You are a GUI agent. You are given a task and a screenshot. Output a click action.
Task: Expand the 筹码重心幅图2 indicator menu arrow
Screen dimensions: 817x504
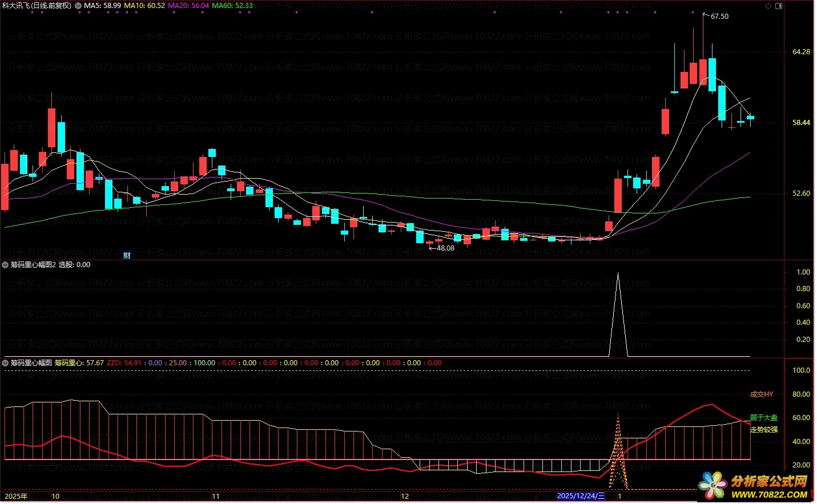6,265
